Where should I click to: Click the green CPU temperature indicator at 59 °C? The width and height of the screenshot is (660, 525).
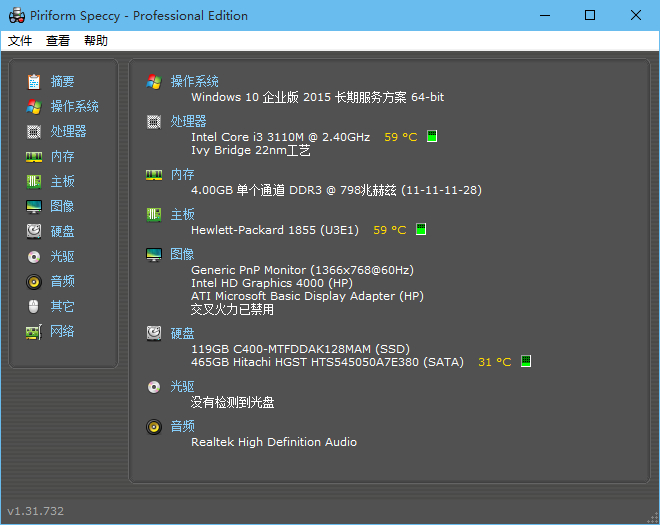tap(432, 137)
